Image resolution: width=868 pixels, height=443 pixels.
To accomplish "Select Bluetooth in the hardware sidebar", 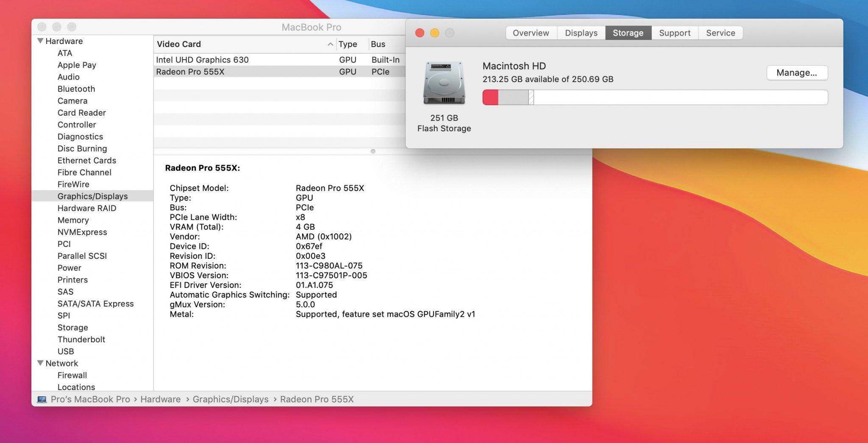I will click(x=76, y=89).
